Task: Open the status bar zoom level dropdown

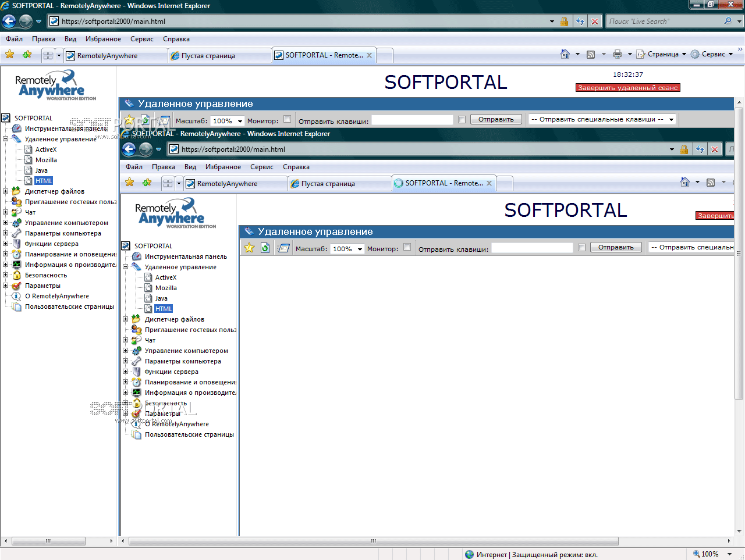Action: 730,554
